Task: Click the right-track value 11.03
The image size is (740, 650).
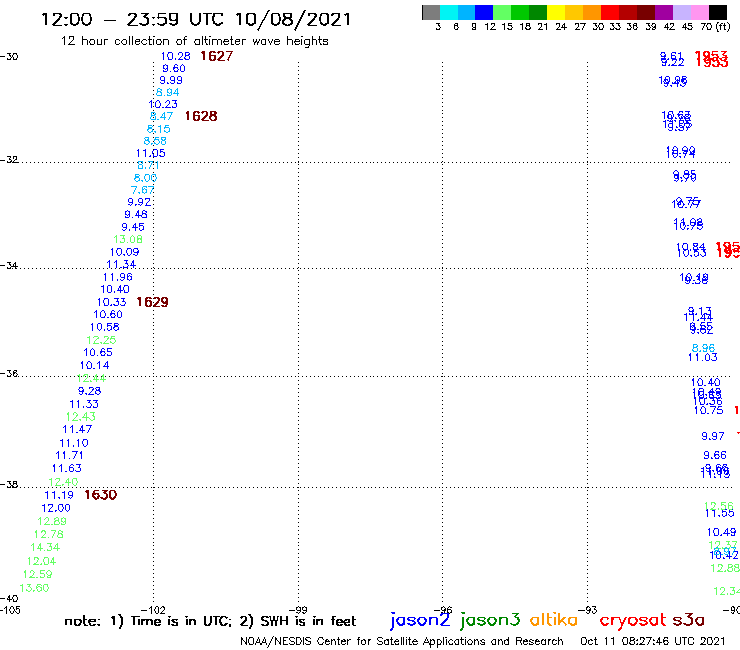Action: coord(703,357)
